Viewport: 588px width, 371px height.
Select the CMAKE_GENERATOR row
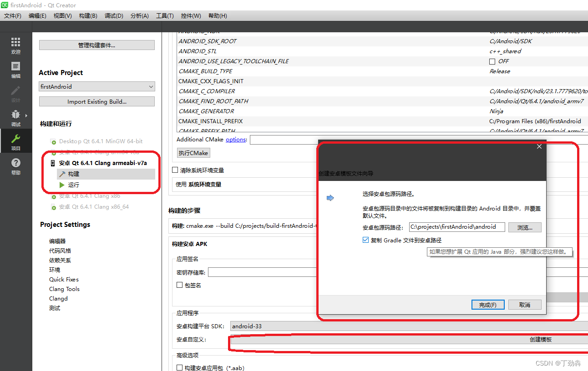tap(382, 111)
